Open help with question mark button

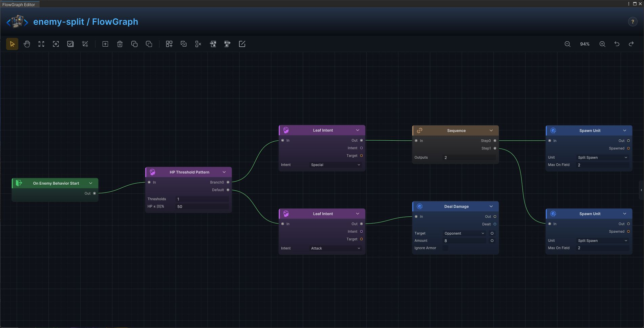(632, 22)
